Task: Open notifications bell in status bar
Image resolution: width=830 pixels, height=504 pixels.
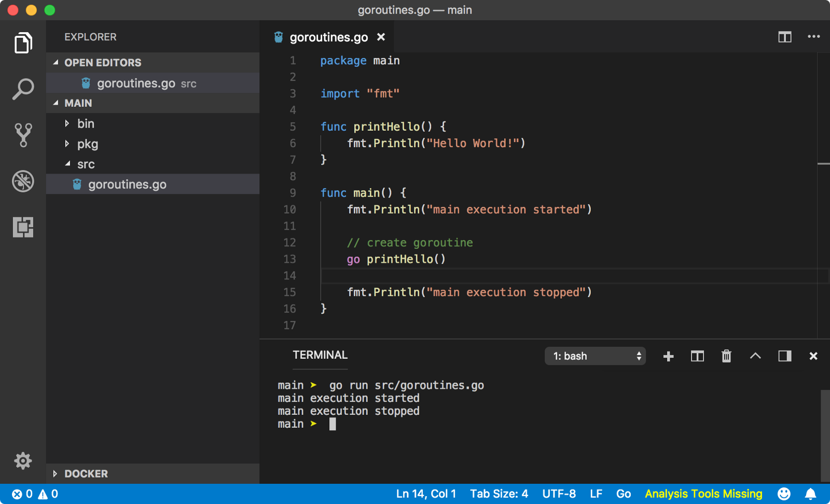Action: pyautogui.click(x=811, y=494)
